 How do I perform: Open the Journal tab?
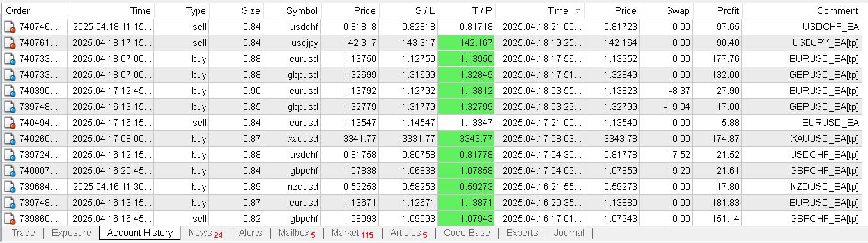[569, 233]
